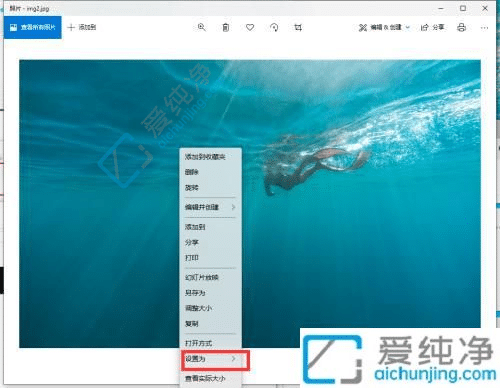Image resolution: width=500 pixels, height=388 pixels.
Task: Choose 删除 in the context menu
Action: pos(211,172)
